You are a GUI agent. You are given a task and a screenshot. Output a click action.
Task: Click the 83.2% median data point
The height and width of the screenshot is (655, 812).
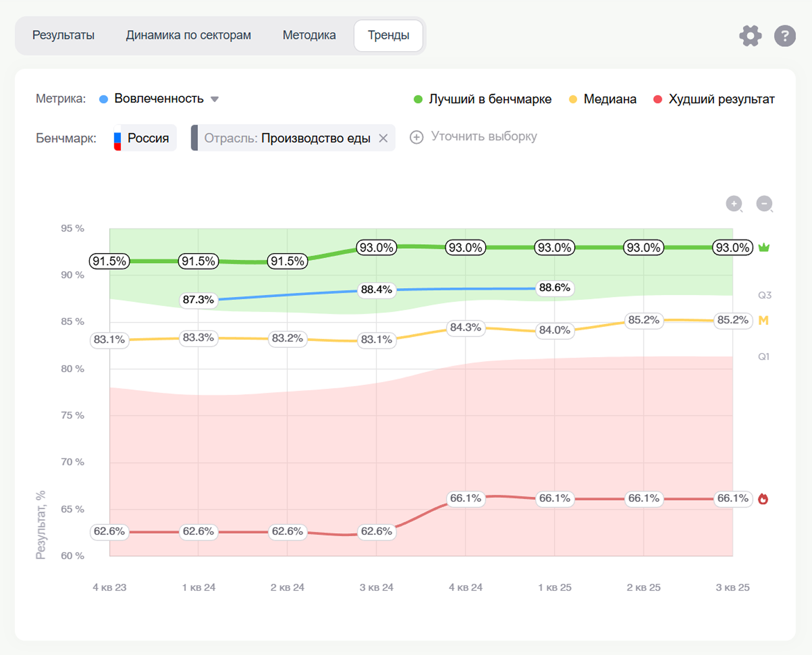point(287,338)
